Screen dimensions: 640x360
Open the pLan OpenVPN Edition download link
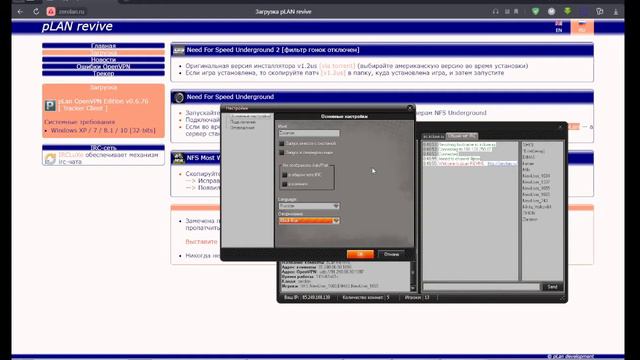(103, 101)
